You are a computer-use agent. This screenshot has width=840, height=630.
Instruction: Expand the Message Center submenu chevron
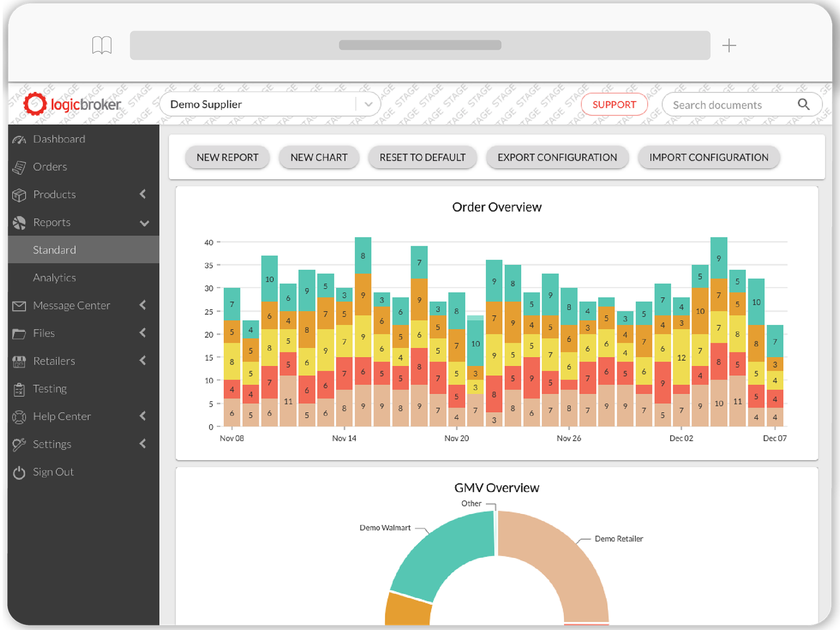[x=143, y=305]
